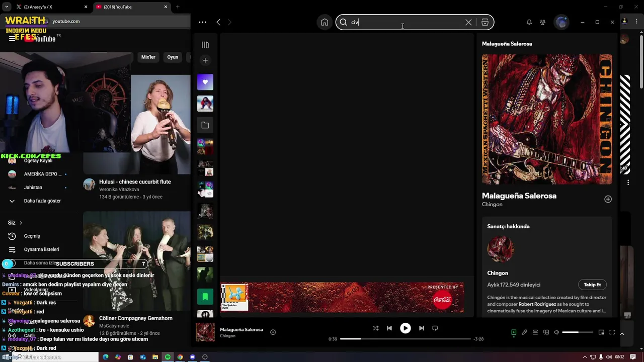Open Oynatma listeleri in YouTube sidebar
Screen dimensions: 644x362
pos(41,249)
